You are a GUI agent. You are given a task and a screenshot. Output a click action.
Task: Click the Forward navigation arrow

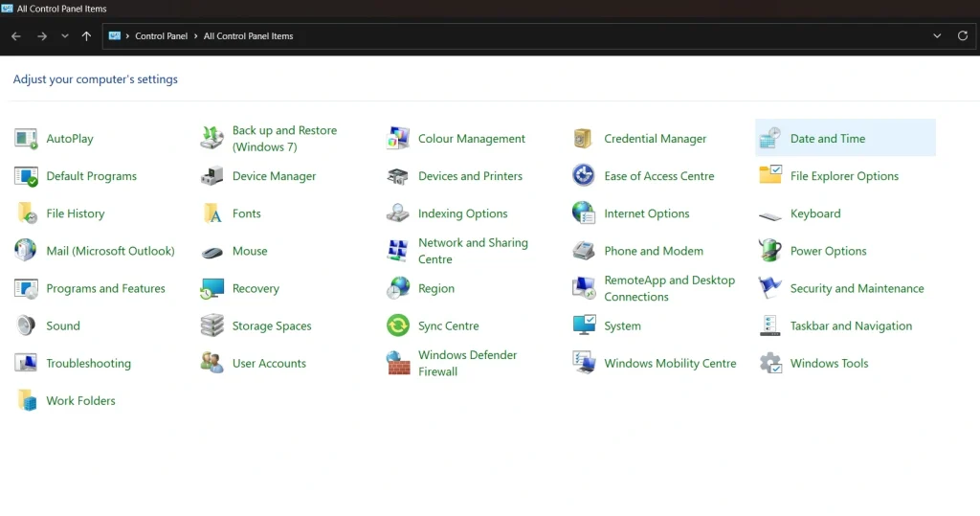click(x=42, y=36)
